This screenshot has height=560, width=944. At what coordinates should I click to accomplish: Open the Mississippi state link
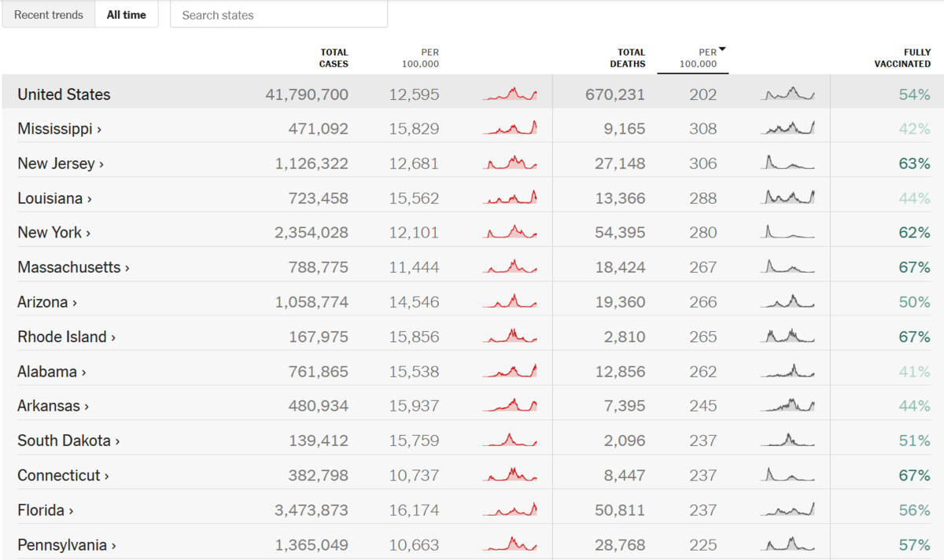point(55,129)
